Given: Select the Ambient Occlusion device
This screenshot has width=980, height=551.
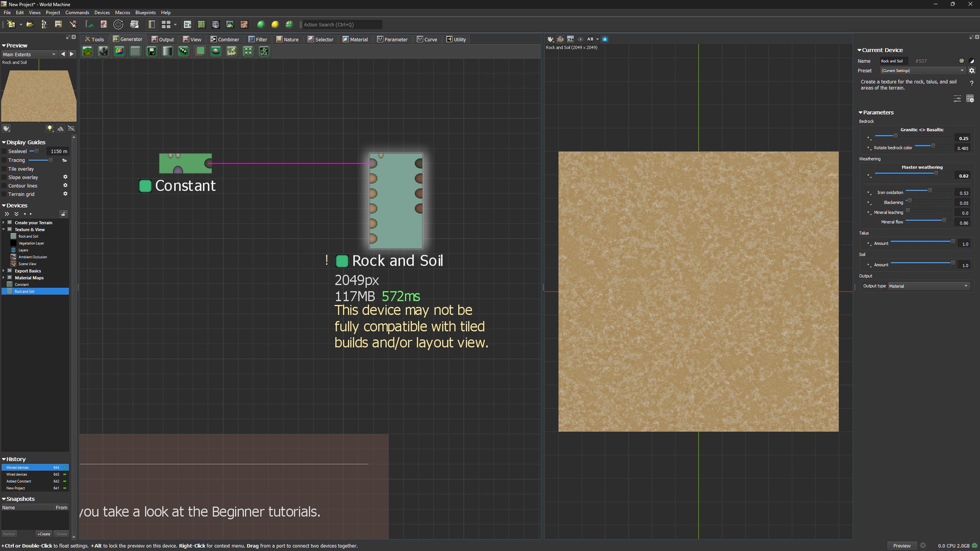Looking at the screenshot, I should click(x=33, y=257).
